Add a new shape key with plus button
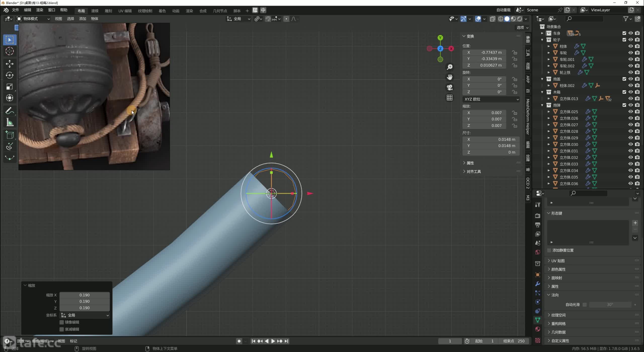 pyautogui.click(x=635, y=223)
